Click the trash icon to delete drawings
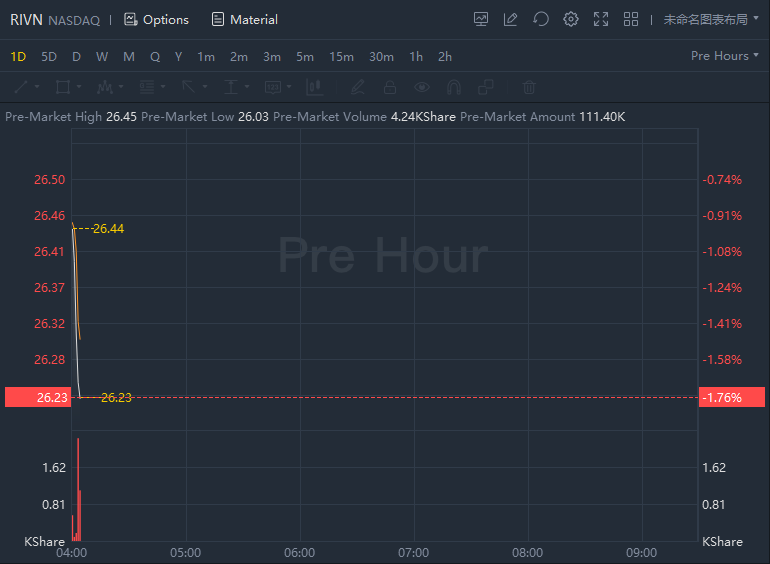Image resolution: width=770 pixels, height=564 pixels. click(529, 87)
